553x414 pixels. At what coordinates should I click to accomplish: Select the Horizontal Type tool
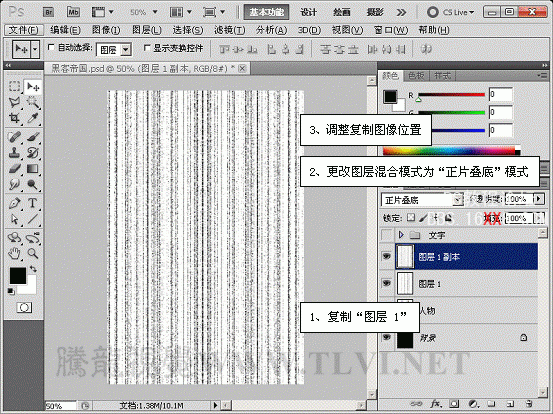(32, 203)
